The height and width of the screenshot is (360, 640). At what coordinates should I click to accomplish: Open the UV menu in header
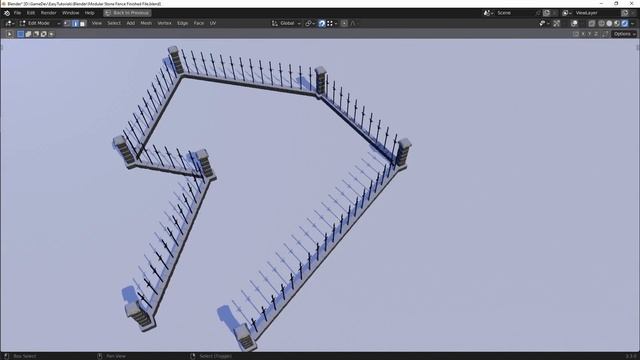coord(213,23)
